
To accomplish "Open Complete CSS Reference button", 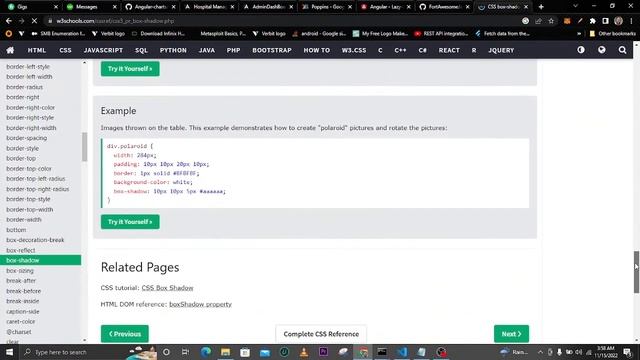I will coord(321,334).
